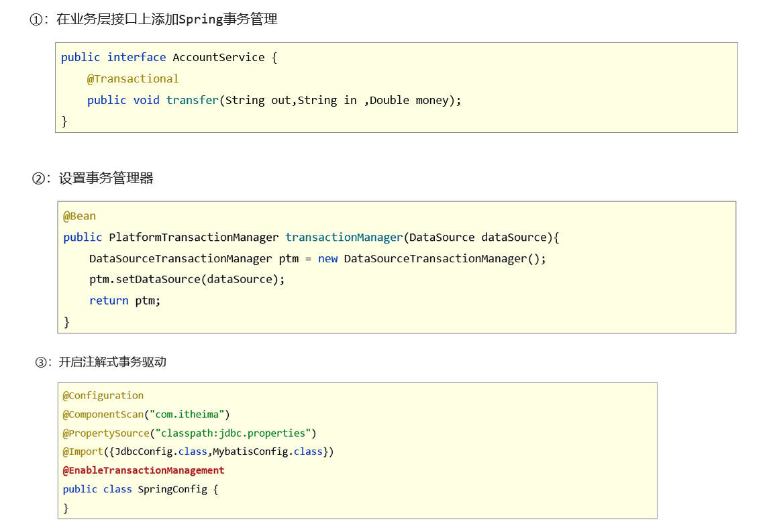The image size is (771, 532).
Task: Click the @Transactional annotation in the interface
Action: 133,78
